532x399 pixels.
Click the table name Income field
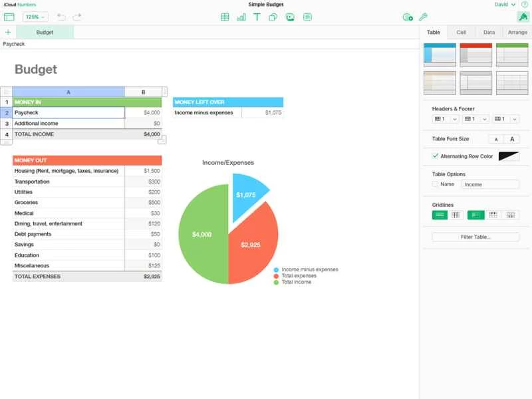(x=490, y=184)
